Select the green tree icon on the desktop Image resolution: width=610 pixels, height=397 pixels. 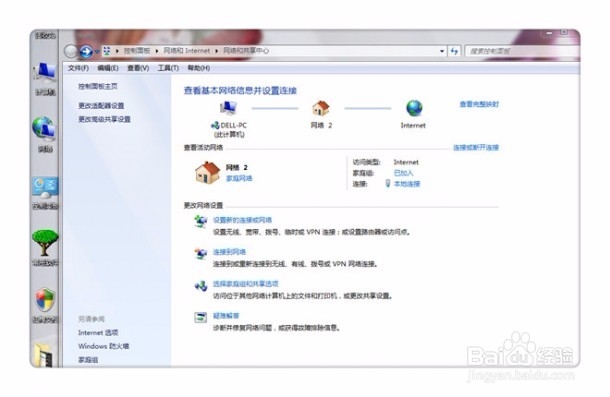[45, 242]
